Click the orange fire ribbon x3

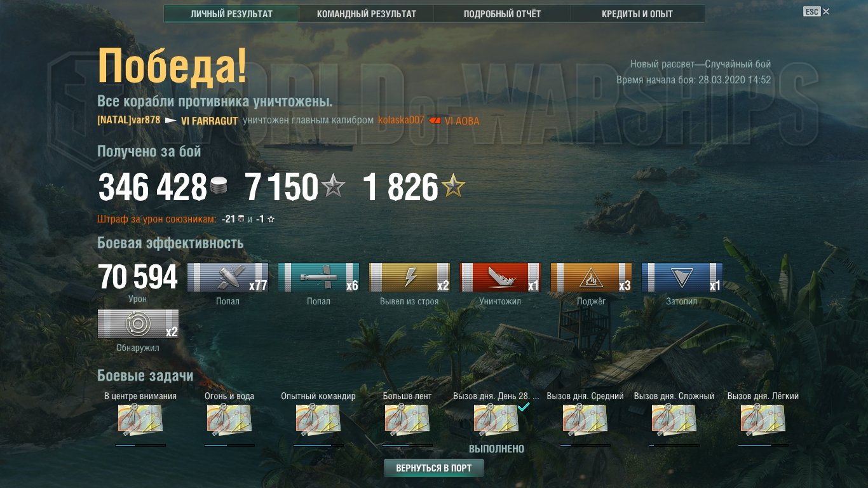click(x=591, y=278)
